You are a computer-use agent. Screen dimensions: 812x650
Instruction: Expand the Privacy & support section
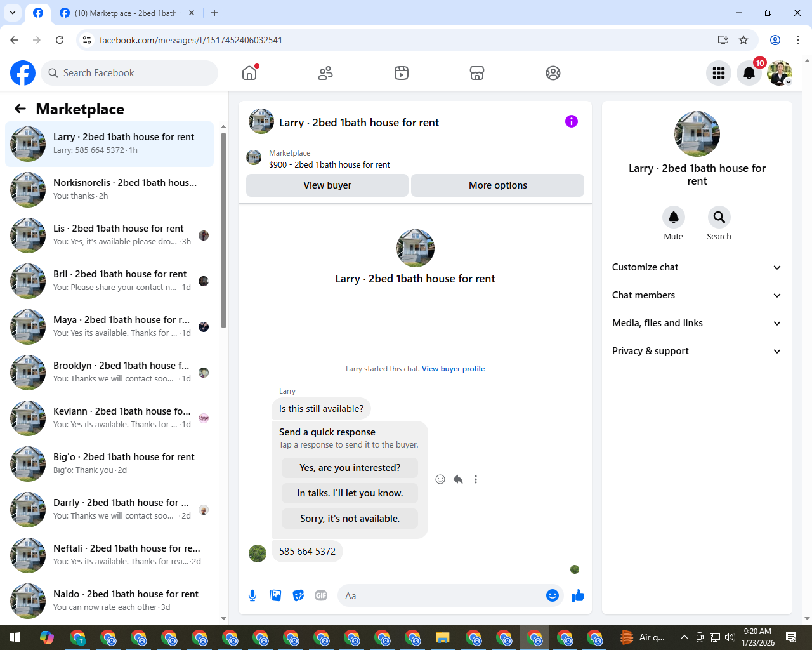(697, 351)
